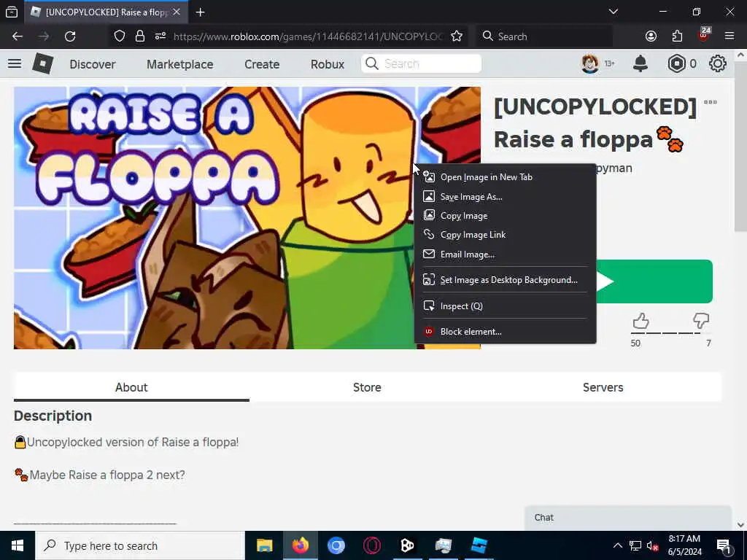Click the Raise a Floppa game thumbnail
The image size is (747, 560).
click(x=214, y=217)
